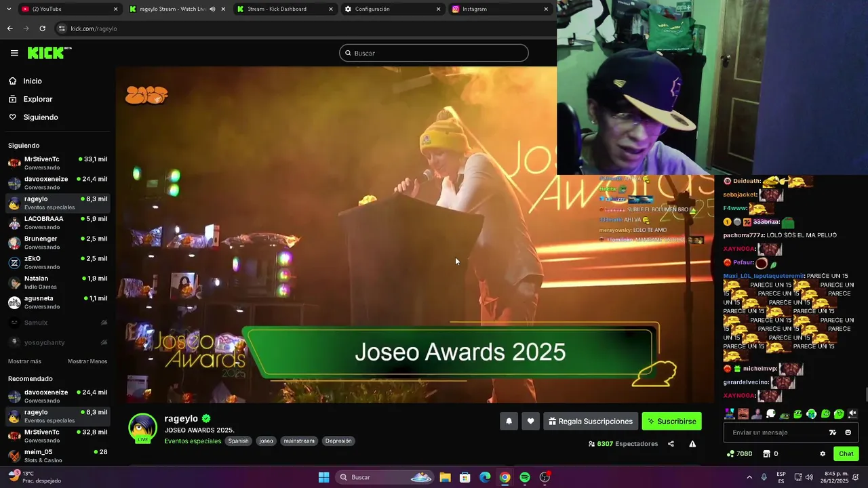Click the kick.com/rageylo address bar
Image resolution: width=868 pixels, height=488 pixels.
pos(305,28)
